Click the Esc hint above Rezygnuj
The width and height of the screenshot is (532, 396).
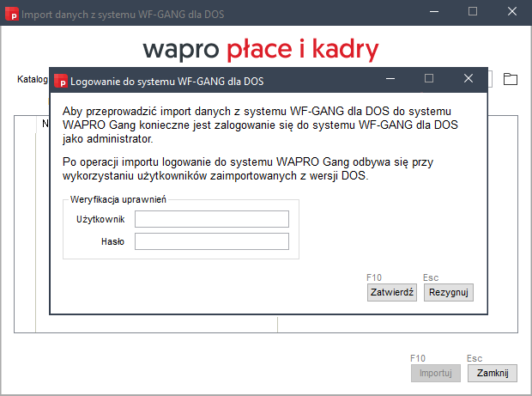coord(431,277)
